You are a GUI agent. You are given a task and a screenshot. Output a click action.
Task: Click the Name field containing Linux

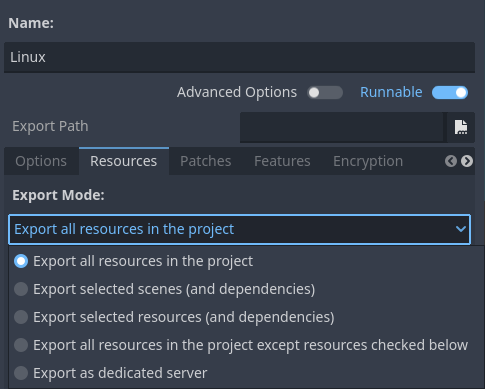239,57
